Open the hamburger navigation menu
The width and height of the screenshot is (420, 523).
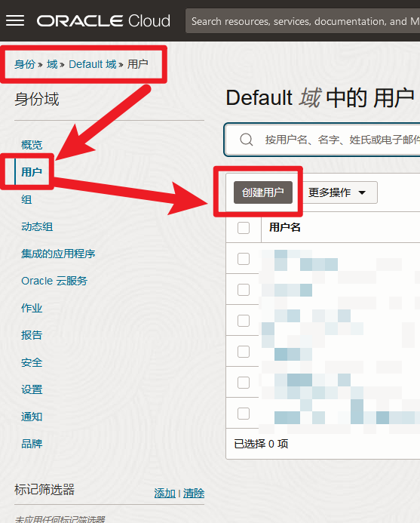click(15, 20)
